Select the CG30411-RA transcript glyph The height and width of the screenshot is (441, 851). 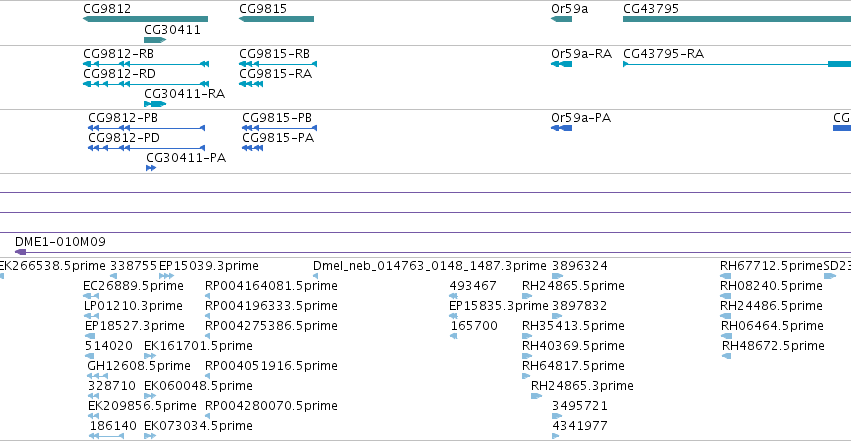click(x=155, y=104)
